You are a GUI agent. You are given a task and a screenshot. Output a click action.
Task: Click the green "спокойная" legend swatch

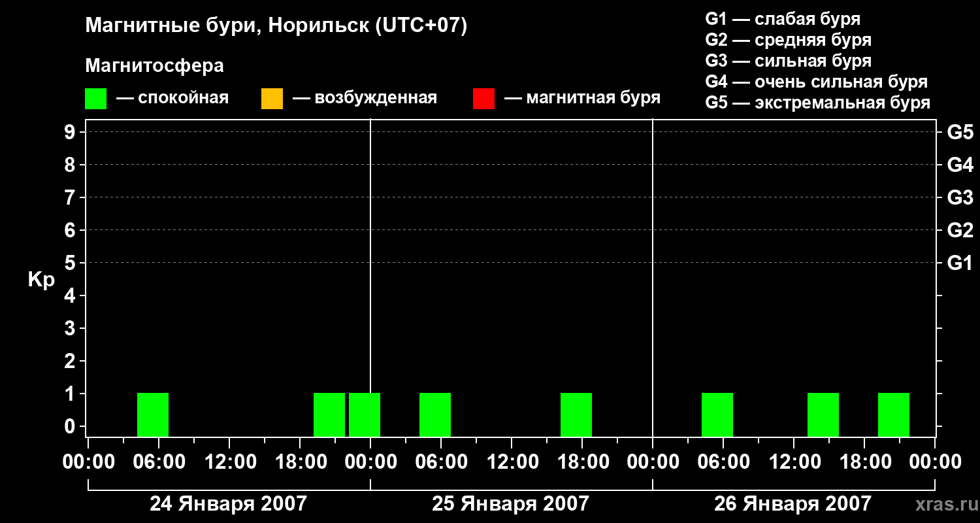(x=95, y=99)
